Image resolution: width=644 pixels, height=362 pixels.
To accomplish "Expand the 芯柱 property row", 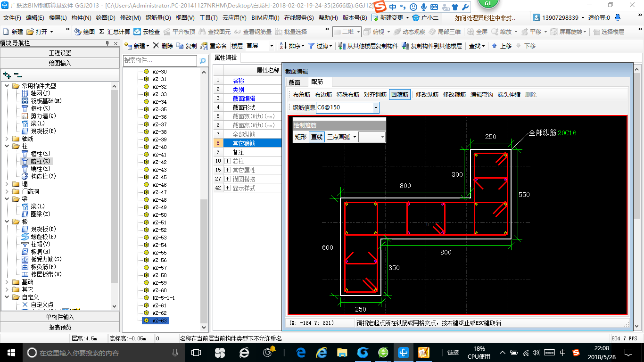I will pos(228,161).
